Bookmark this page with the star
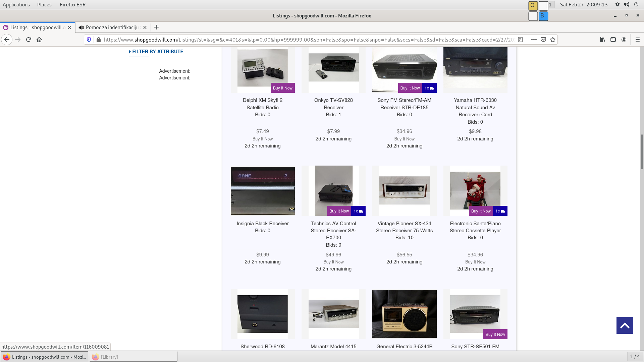 coord(553,40)
